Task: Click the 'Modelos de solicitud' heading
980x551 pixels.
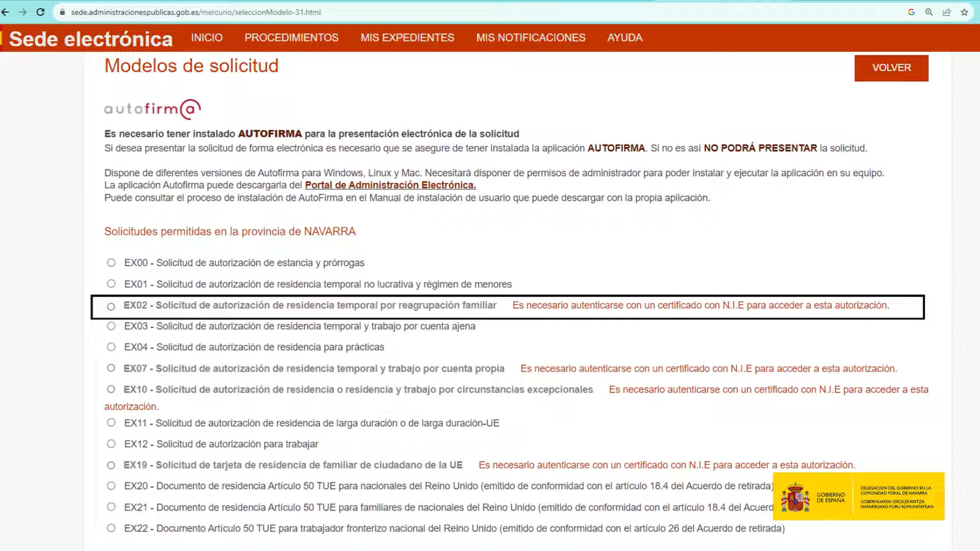Action: (x=191, y=66)
